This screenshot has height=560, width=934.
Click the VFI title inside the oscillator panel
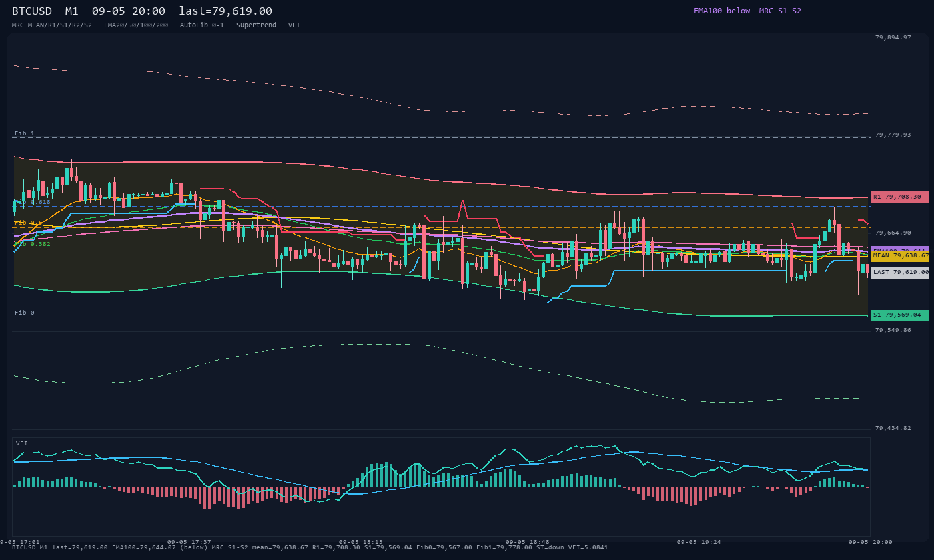22,443
